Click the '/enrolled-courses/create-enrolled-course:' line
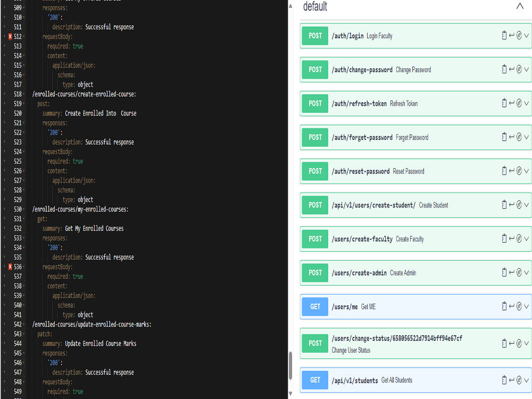The image size is (532, 399). coord(84,94)
